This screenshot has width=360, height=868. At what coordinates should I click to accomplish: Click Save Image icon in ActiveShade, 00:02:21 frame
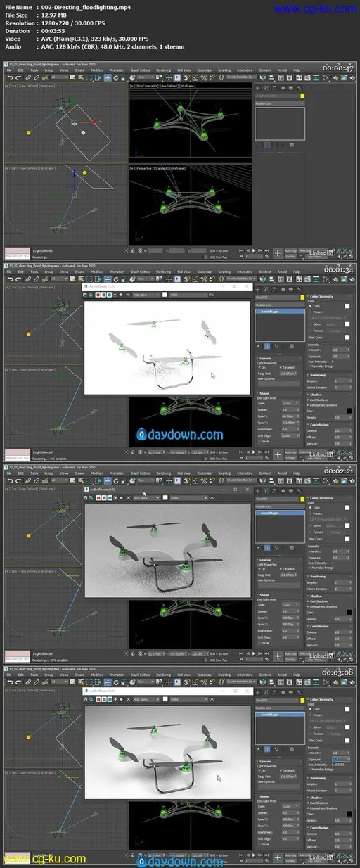[x=85, y=497]
